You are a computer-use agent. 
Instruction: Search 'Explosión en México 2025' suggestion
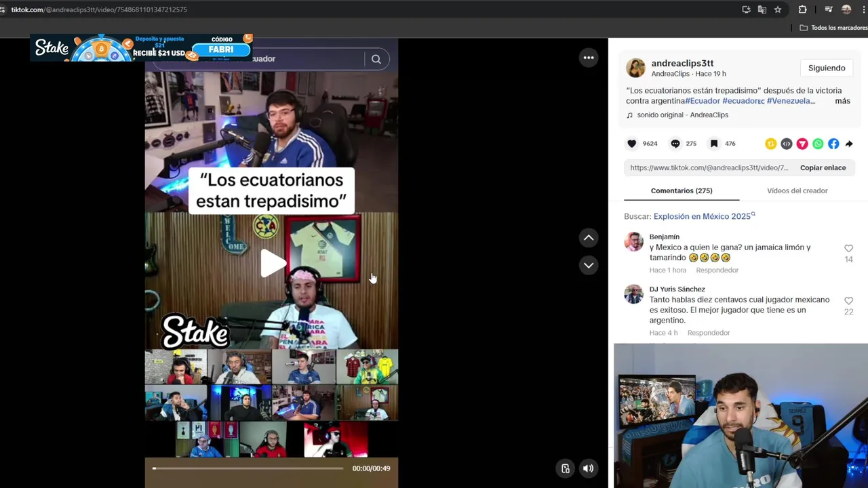point(704,216)
